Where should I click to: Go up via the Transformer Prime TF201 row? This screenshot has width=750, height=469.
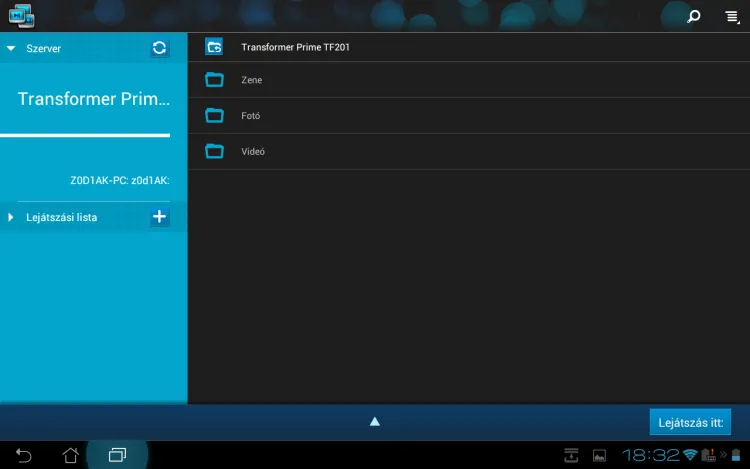click(295, 47)
